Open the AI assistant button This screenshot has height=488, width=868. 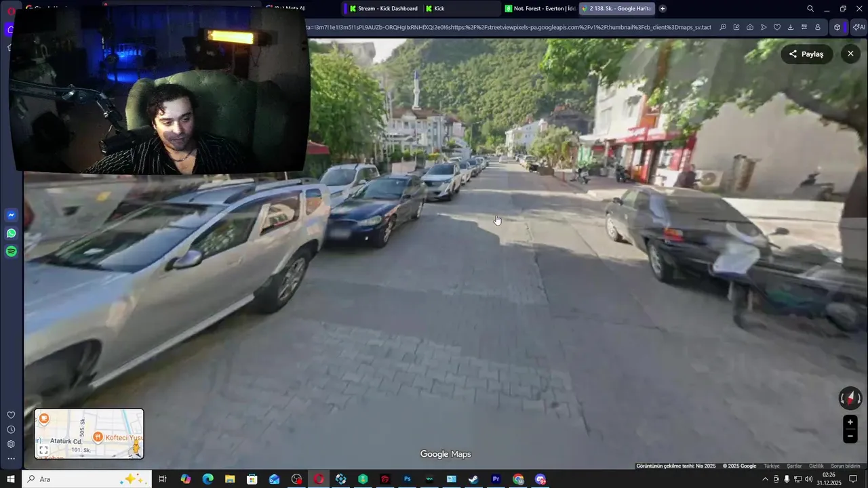point(859,27)
